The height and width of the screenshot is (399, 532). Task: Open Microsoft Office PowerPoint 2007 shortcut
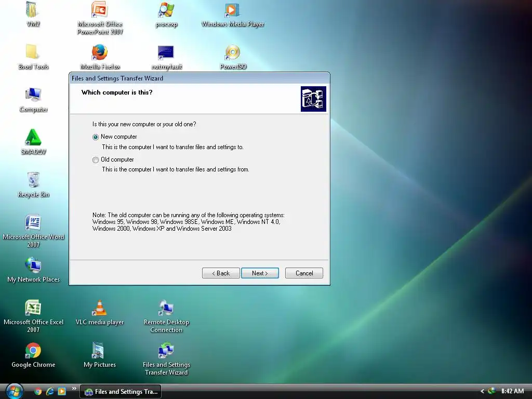100,9
